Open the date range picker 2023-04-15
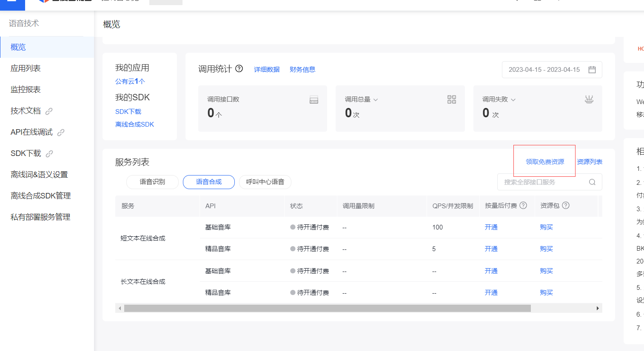Viewport: 644px width, 351px height. (x=552, y=70)
